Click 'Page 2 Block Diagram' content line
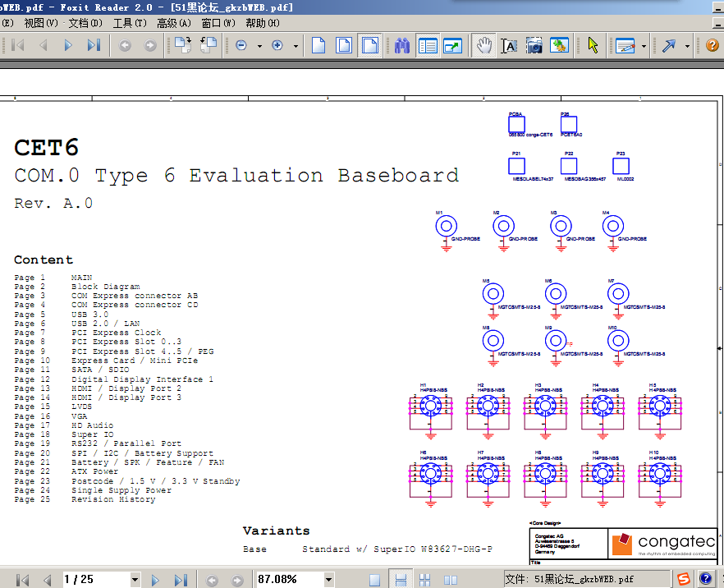Image resolution: width=724 pixels, height=588 pixels. point(77,287)
